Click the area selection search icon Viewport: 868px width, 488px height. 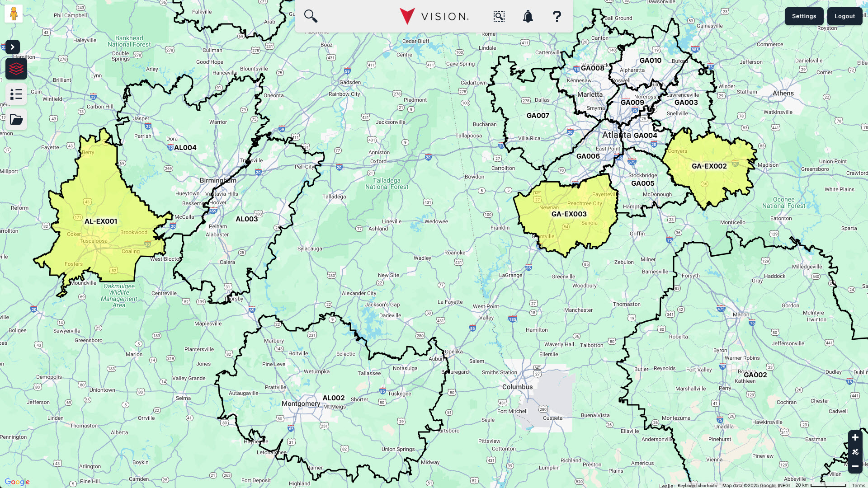pyautogui.click(x=499, y=16)
